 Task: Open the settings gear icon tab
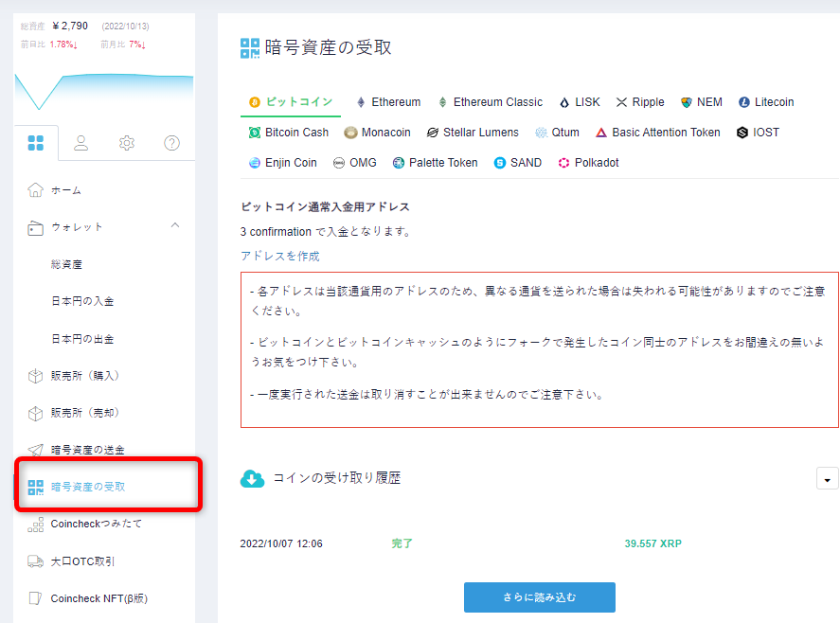[x=127, y=143]
